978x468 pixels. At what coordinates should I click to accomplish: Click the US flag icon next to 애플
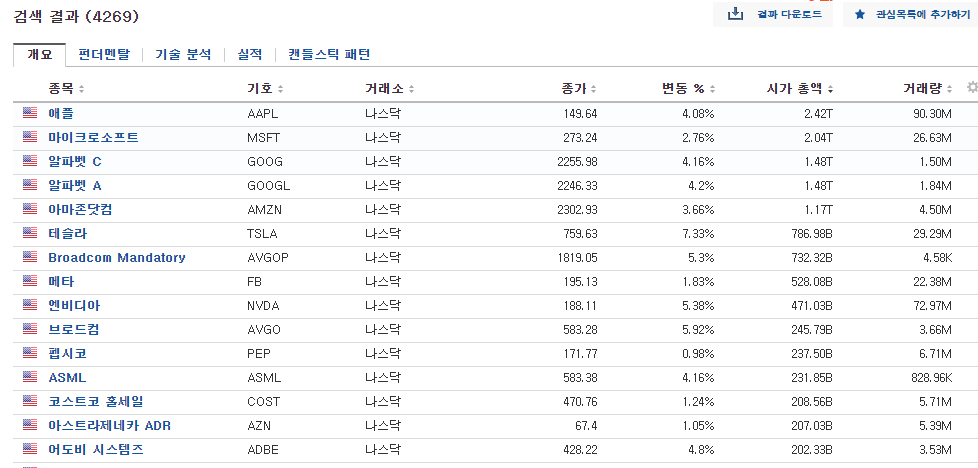(x=30, y=113)
